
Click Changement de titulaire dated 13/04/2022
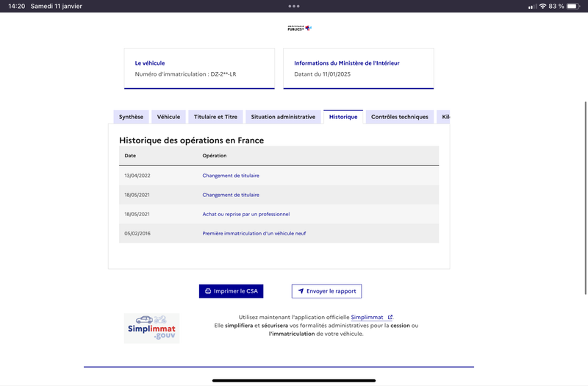pyautogui.click(x=231, y=176)
